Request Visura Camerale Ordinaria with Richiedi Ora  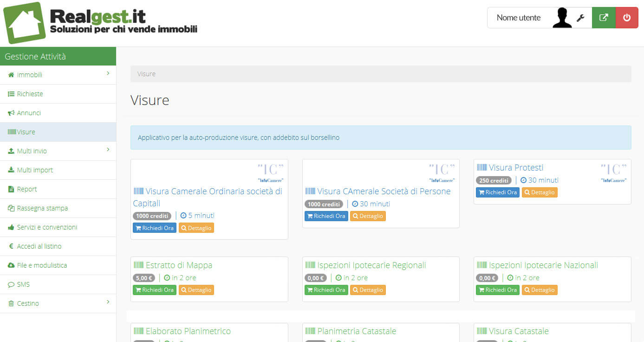(x=155, y=228)
